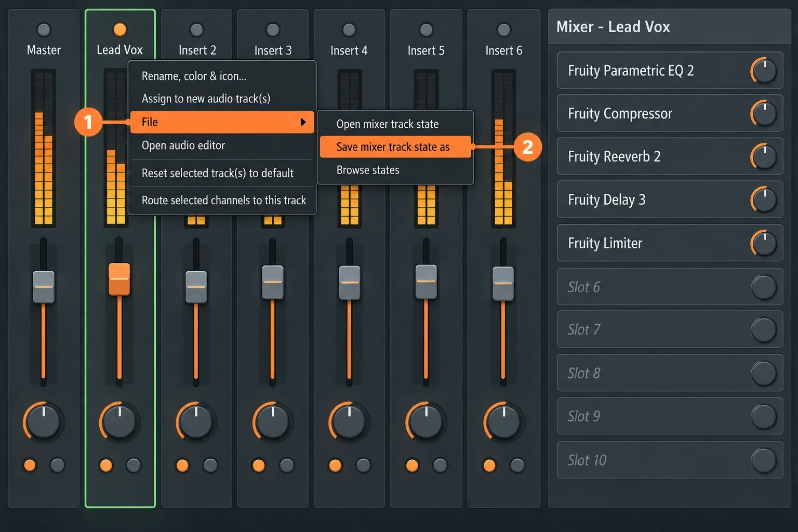Click Master orange bottom indicator button
The width and height of the screenshot is (798, 532).
[30, 465]
